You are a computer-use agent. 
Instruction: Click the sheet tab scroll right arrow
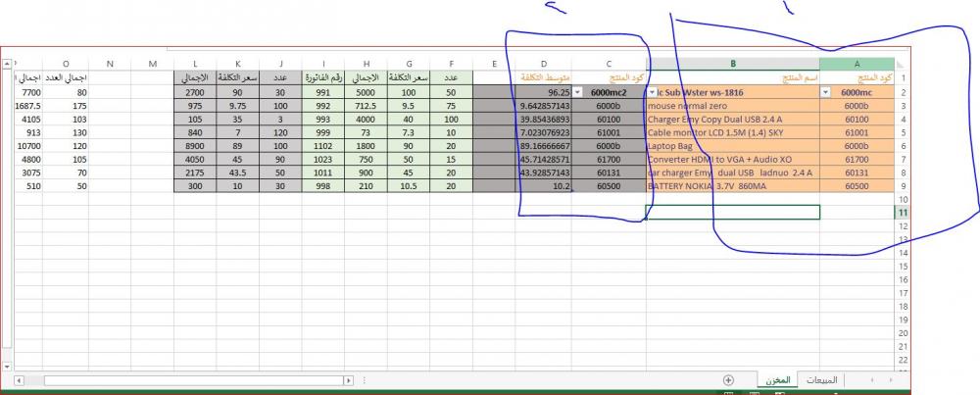click(x=890, y=380)
